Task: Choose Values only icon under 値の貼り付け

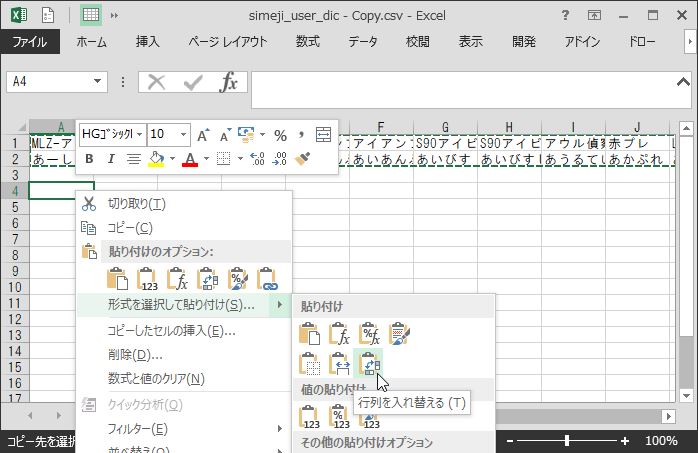Action: coord(309,417)
